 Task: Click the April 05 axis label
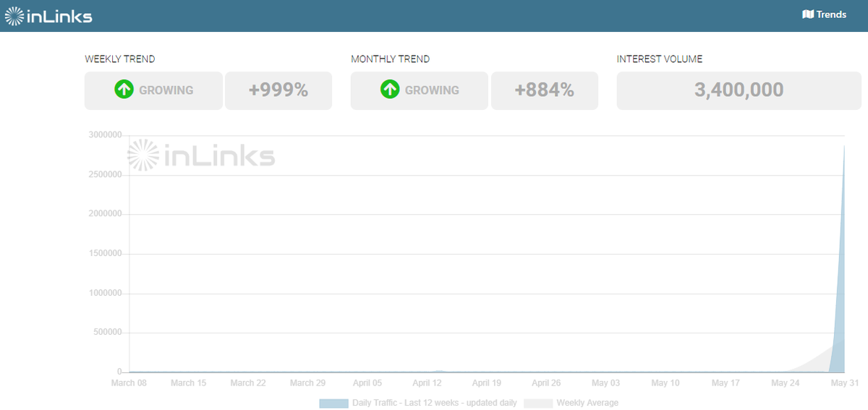367,383
